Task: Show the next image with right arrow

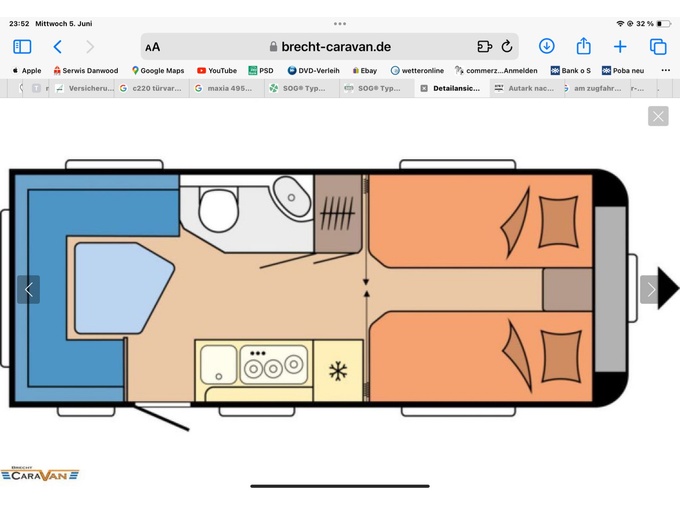Action: click(651, 290)
